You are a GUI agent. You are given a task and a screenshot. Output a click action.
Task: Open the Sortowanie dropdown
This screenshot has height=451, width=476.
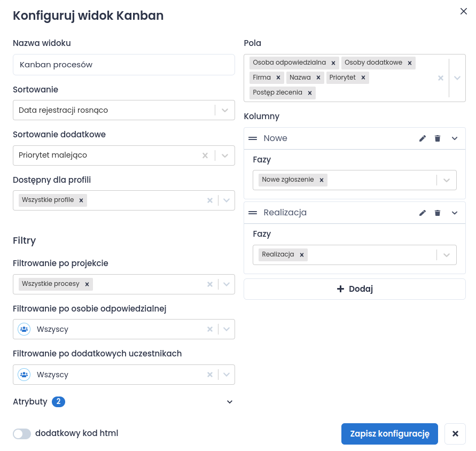(225, 110)
